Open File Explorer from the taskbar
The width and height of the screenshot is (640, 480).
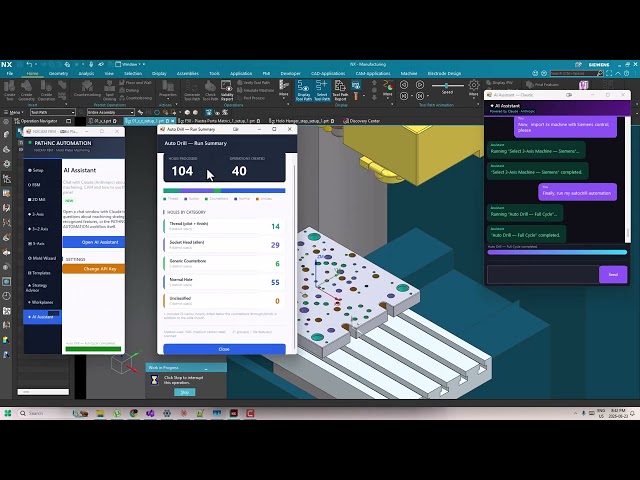coord(100,413)
